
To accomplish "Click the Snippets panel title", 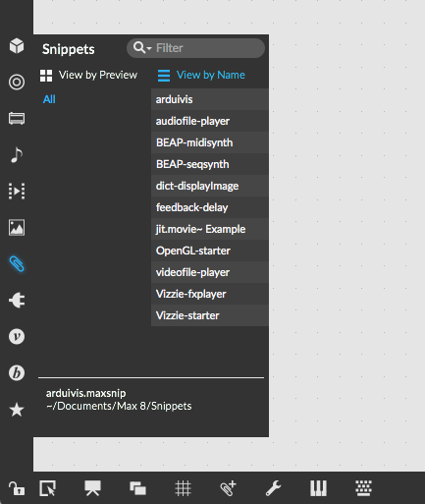I will (69, 49).
